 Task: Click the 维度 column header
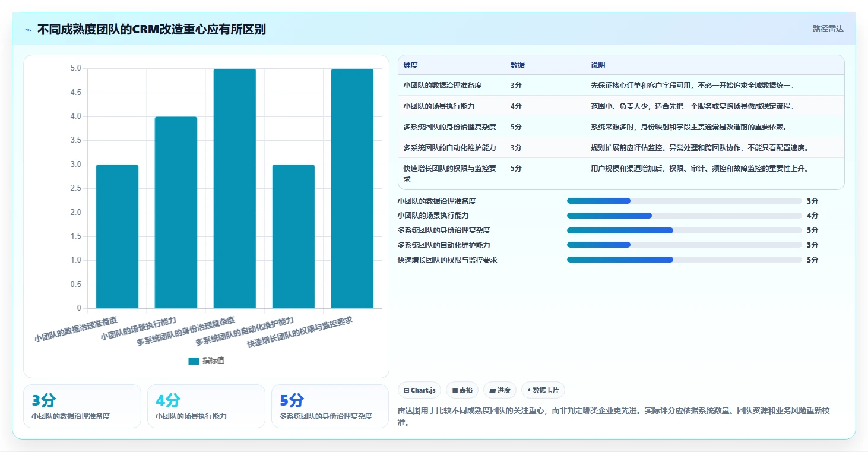click(411, 65)
